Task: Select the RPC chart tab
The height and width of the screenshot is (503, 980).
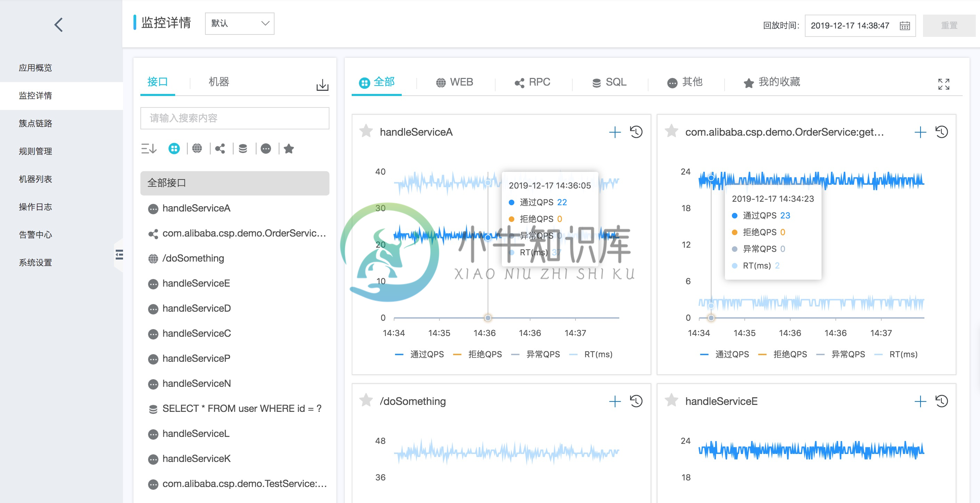Action: (532, 82)
